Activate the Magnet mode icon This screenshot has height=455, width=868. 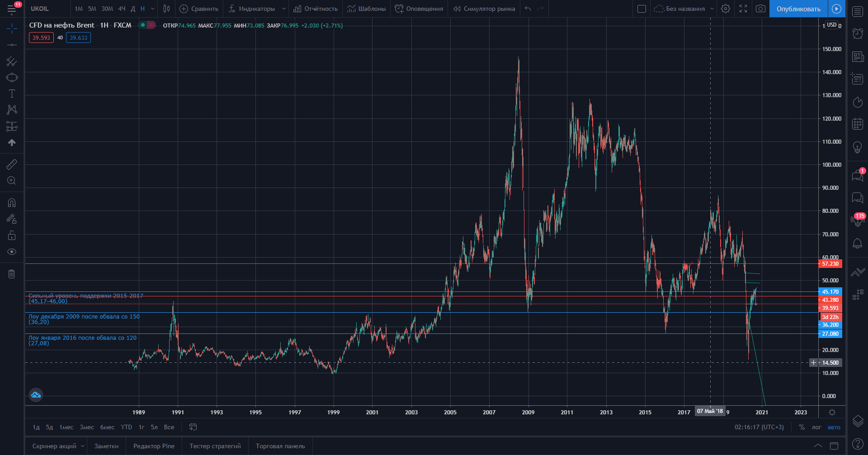click(12, 203)
